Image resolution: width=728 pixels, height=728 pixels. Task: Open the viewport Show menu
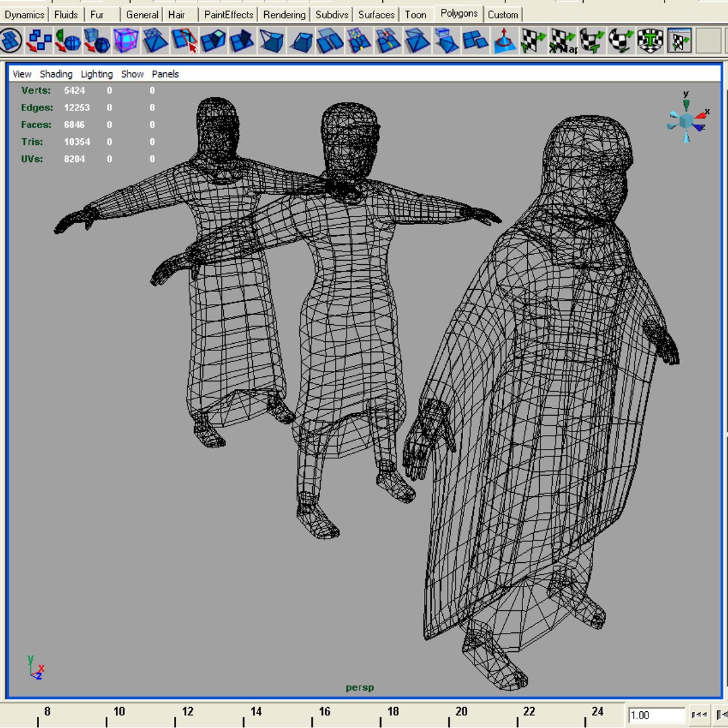(132, 74)
